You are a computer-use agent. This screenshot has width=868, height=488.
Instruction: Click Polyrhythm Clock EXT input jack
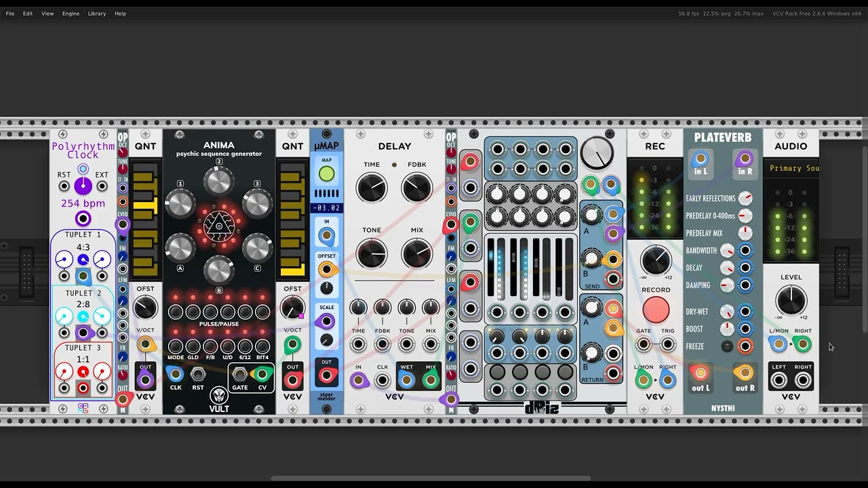pos(102,186)
